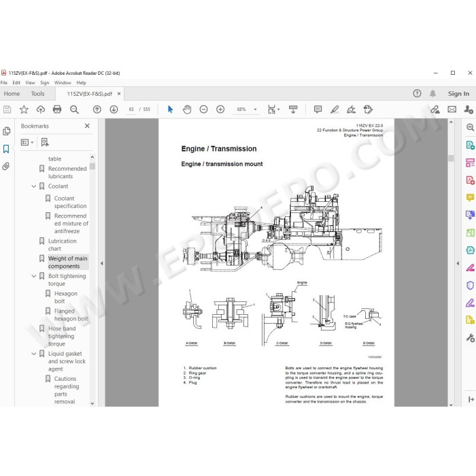The image size is (476, 476).
Task: Click the Find current bookmark icon
Action: pos(45,142)
